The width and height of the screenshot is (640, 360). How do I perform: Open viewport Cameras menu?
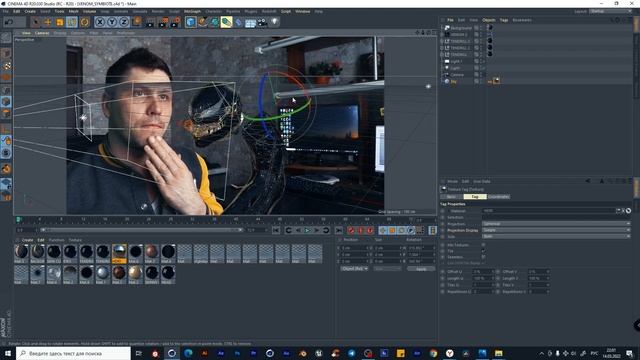pos(42,33)
